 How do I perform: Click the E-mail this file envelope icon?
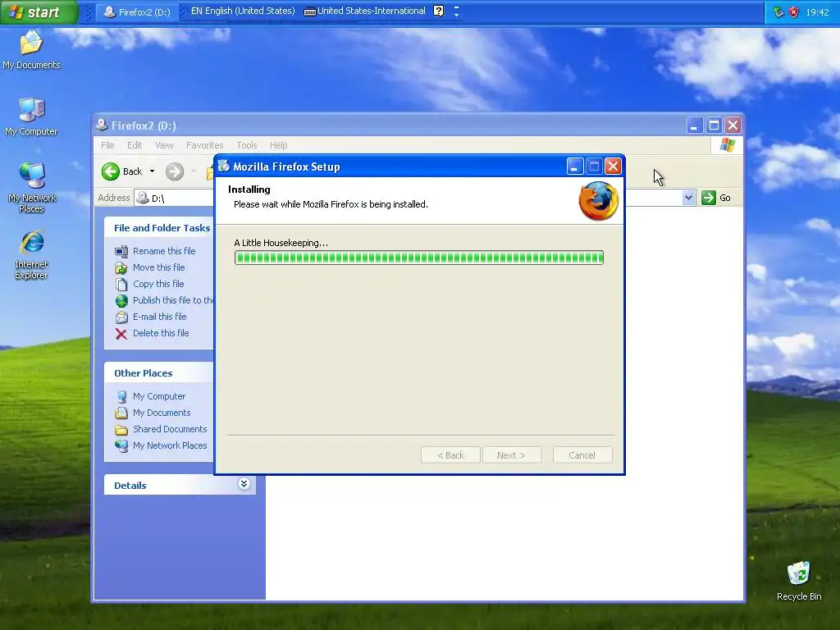pyautogui.click(x=121, y=317)
